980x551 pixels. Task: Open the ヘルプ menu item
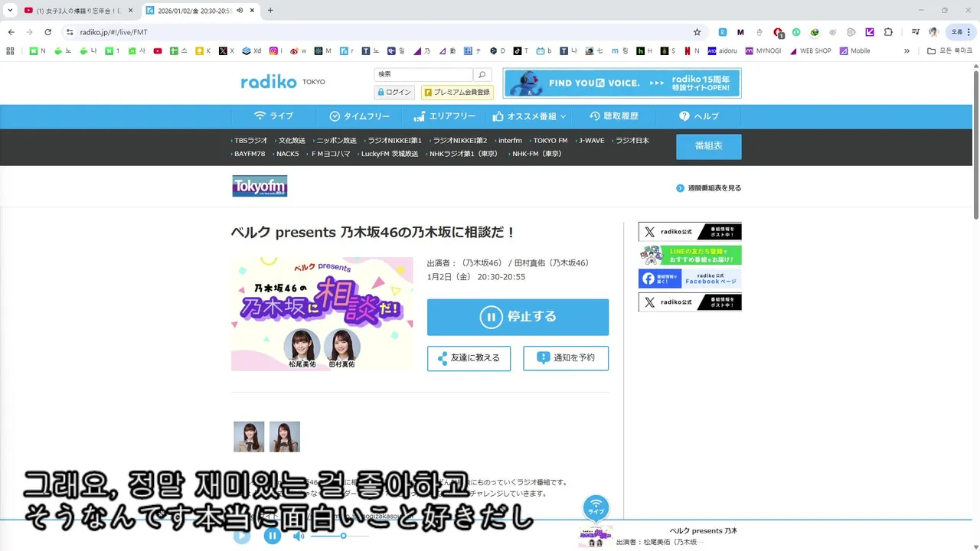pos(699,116)
